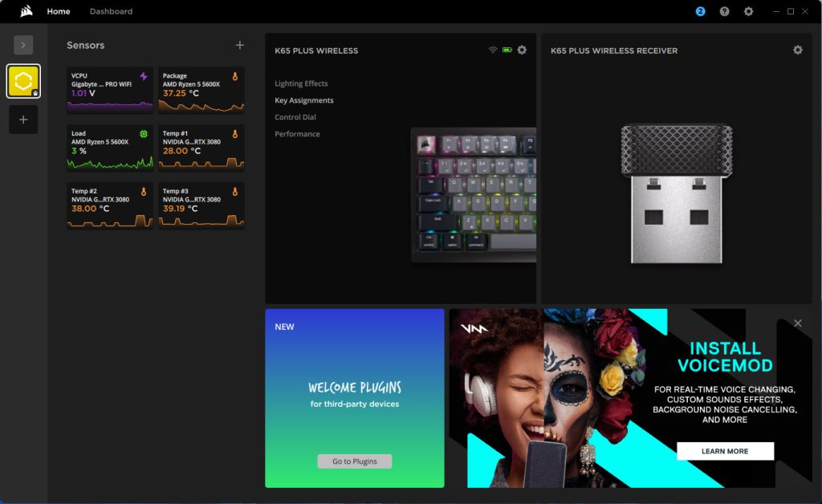Click the USB receiver dongle image
This screenshot has width=822, height=504.
(676, 193)
